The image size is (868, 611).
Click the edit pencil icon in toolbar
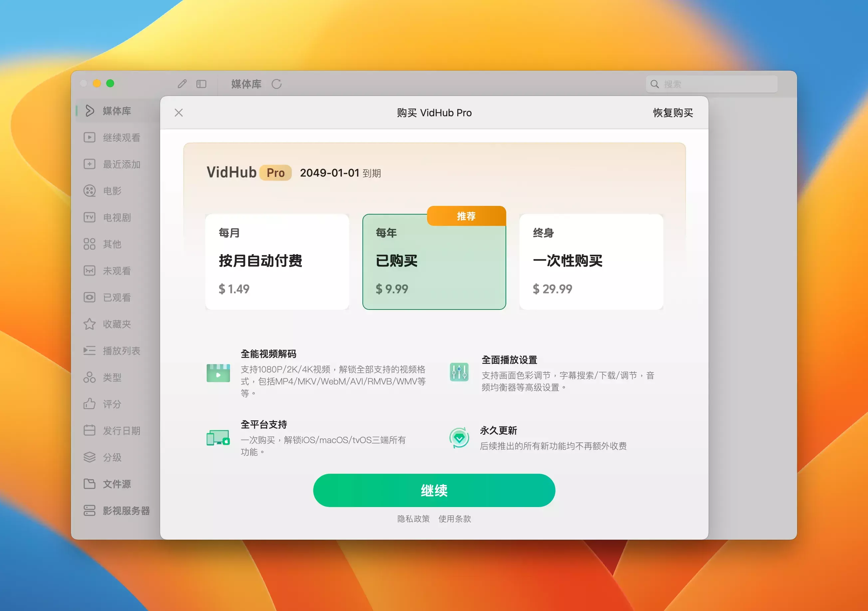pyautogui.click(x=182, y=84)
